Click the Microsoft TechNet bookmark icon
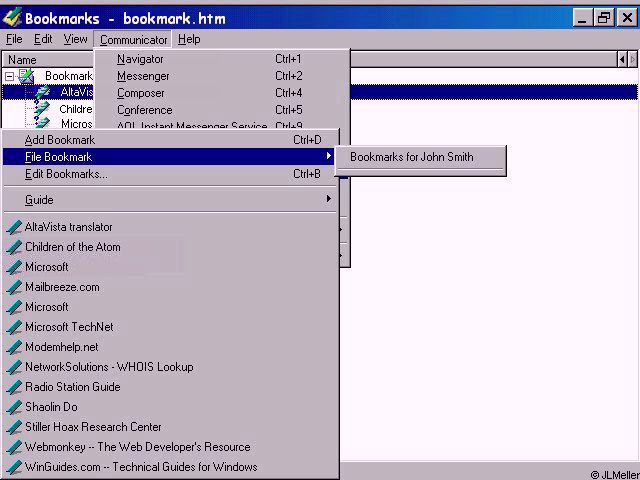Image resolution: width=640 pixels, height=480 pixels. [x=14, y=327]
